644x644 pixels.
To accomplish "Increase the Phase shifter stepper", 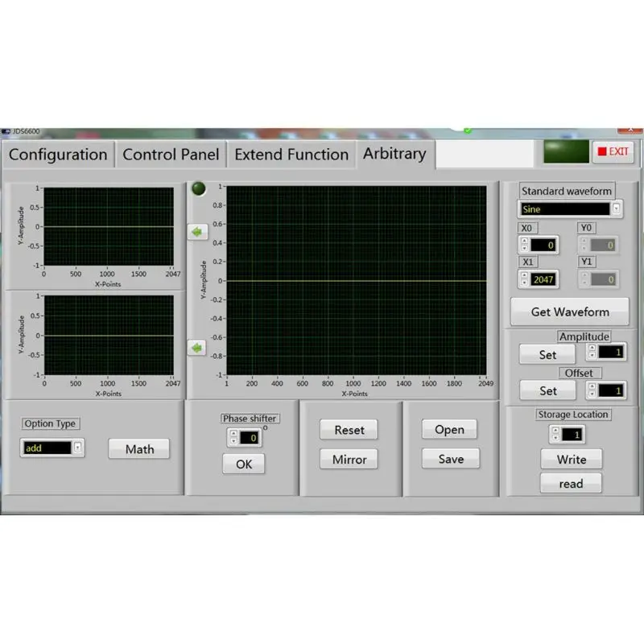I will [x=233, y=434].
